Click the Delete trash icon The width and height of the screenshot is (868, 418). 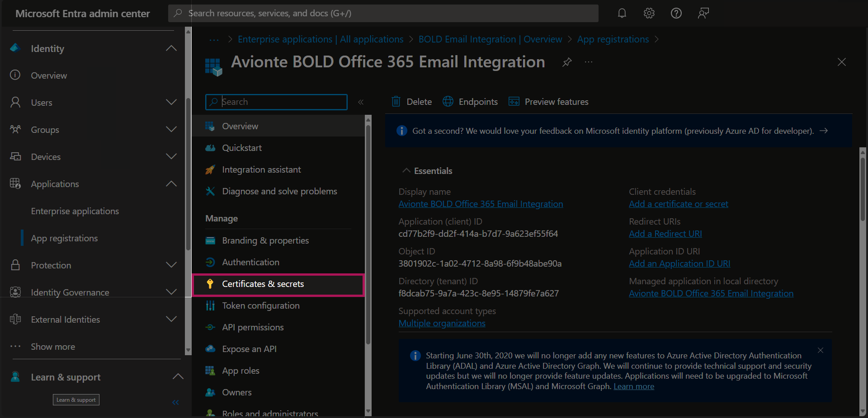(x=396, y=102)
